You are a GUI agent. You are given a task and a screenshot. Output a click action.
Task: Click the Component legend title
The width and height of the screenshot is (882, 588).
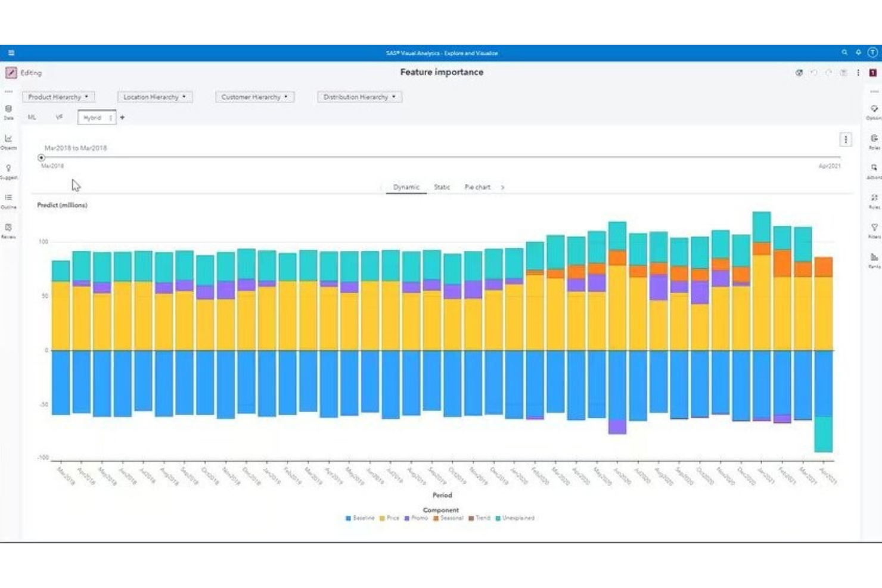click(x=441, y=510)
